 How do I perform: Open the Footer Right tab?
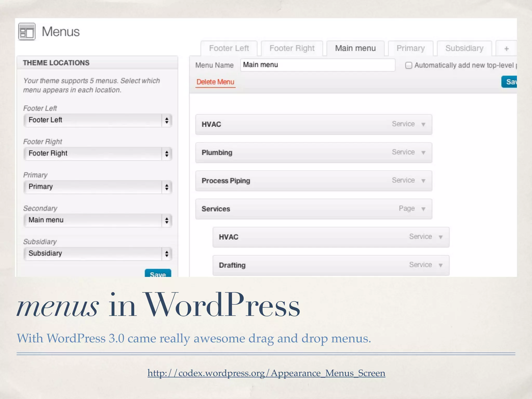point(292,48)
